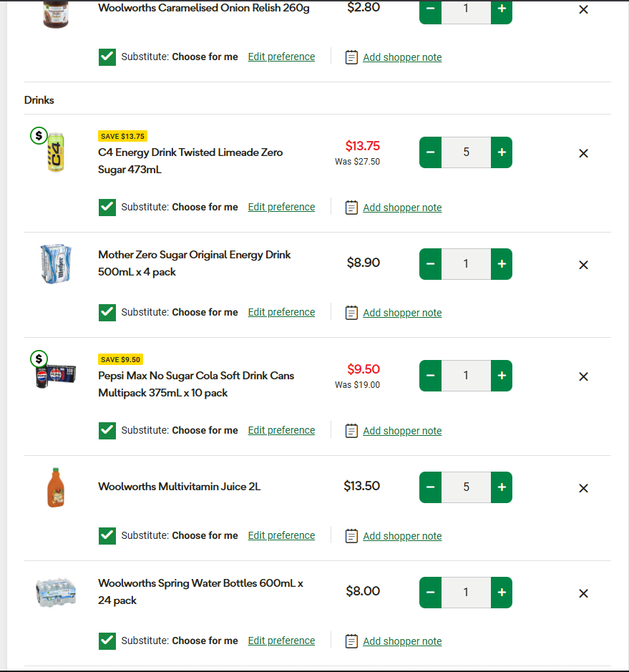629x672 pixels.
Task: Edit quantity field for Woolworths Spring Water
Action: pyautogui.click(x=466, y=593)
